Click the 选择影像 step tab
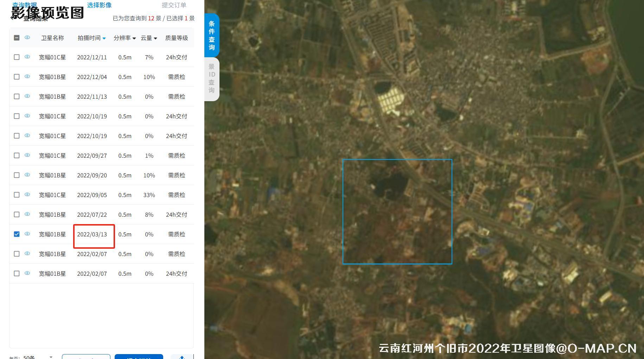The height and width of the screenshot is (359, 644). pos(99,5)
